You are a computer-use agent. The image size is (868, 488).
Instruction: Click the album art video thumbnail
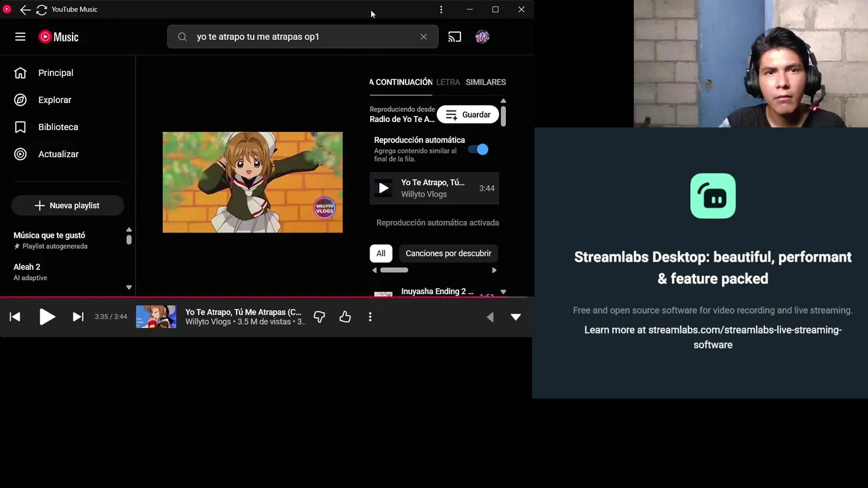point(252,182)
